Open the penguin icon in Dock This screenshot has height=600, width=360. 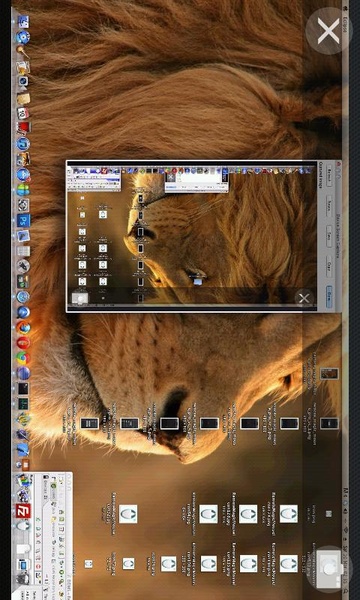point(23,526)
